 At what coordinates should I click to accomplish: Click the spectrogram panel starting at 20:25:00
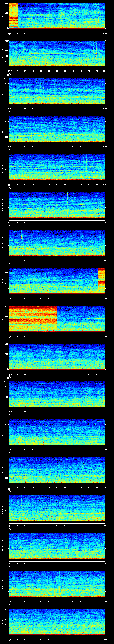[57, 432]
